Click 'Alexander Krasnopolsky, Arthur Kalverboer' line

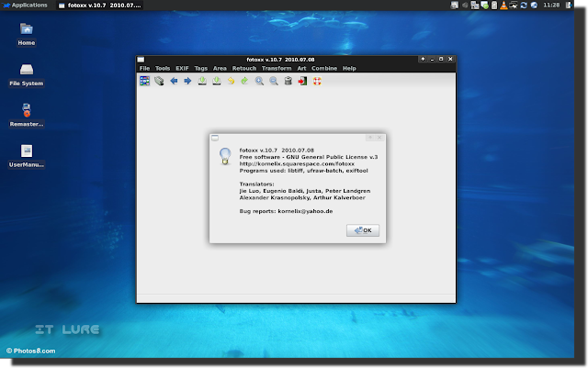[x=302, y=197]
